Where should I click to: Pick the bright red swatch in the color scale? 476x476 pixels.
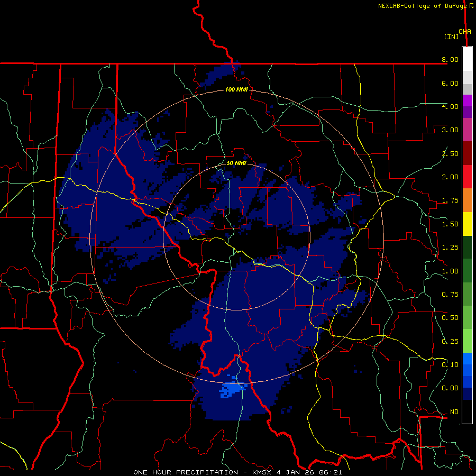tap(467, 177)
